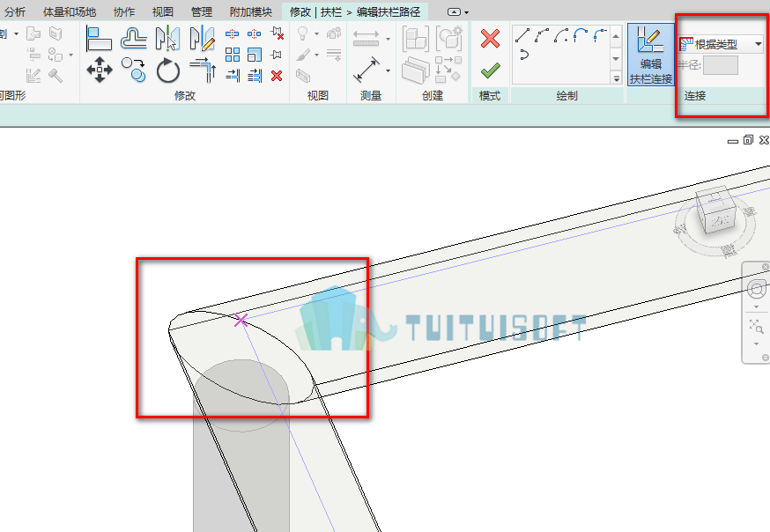Switch to the 视图 ribbon tab
The width and height of the screenshot is (770, 532).
(x=162, y=11)
